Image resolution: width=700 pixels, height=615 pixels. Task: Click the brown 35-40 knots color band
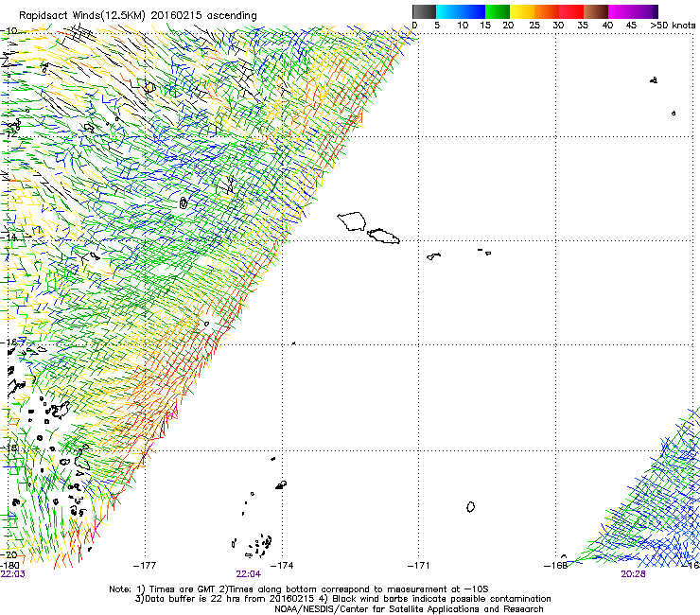(596, 11)
